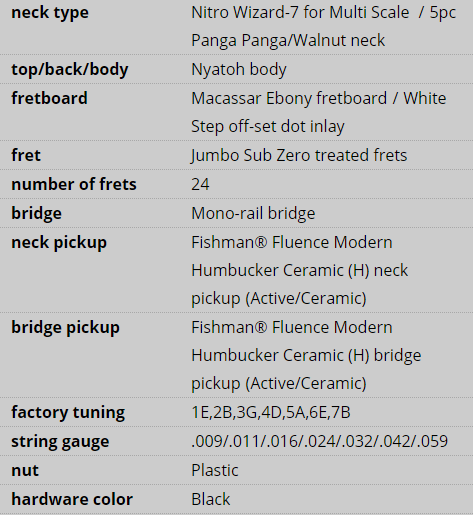Select the hardware color value 'Black'

pos(211,499)
